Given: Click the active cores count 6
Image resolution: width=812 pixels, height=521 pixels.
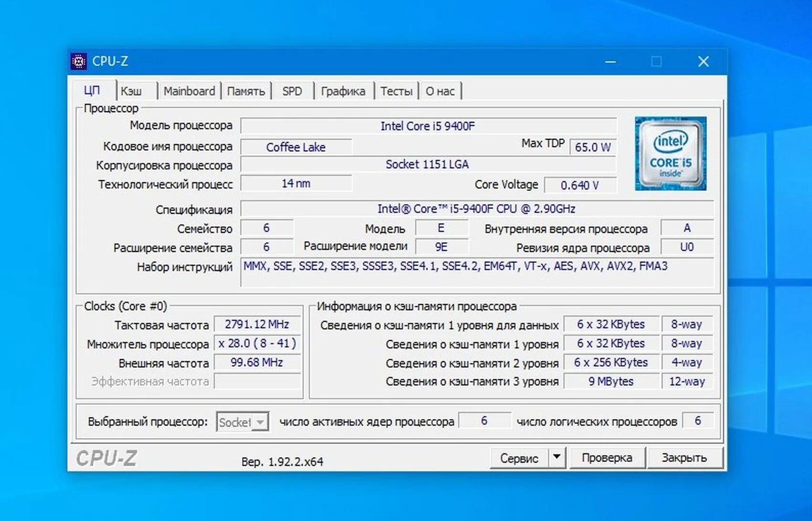Looking at the screenshot, I should pos(484,421).
